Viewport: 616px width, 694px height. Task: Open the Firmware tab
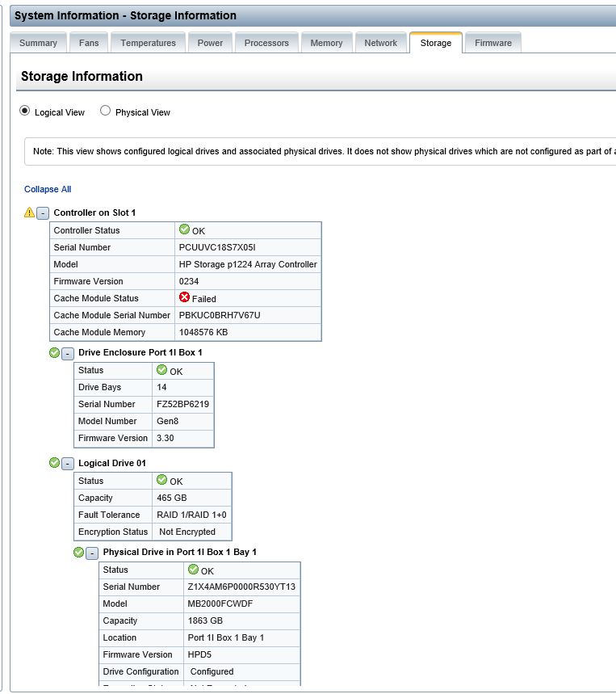pos(492,43)
